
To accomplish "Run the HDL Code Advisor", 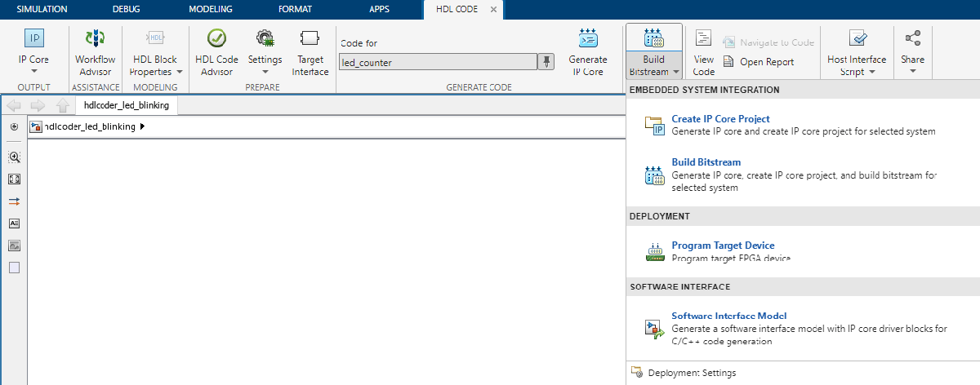I will [x=216, y=52].
